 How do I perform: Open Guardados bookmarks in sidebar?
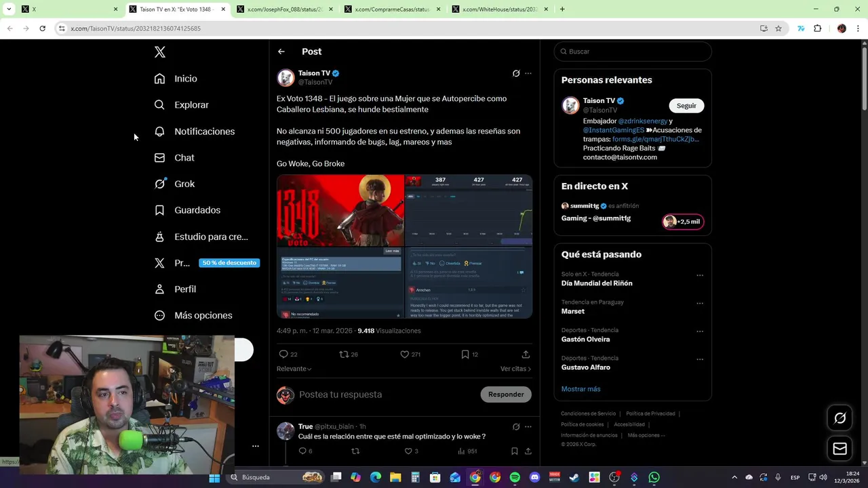(x=187, y=210)
